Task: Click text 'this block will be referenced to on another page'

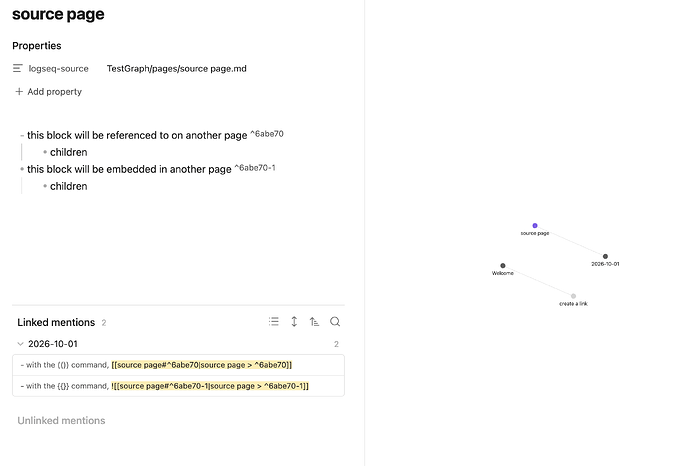Action: [137, 136]
